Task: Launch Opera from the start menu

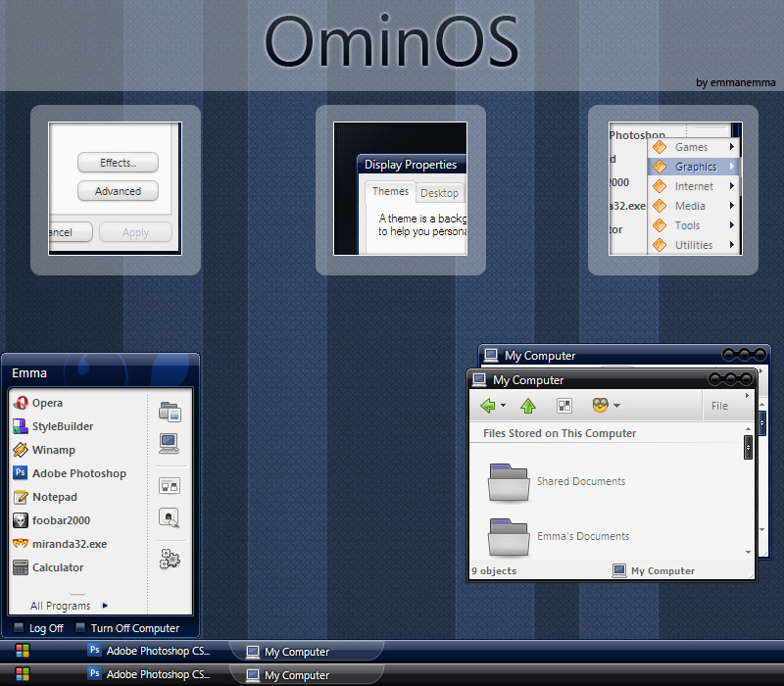Action: [x=41, y=403]
